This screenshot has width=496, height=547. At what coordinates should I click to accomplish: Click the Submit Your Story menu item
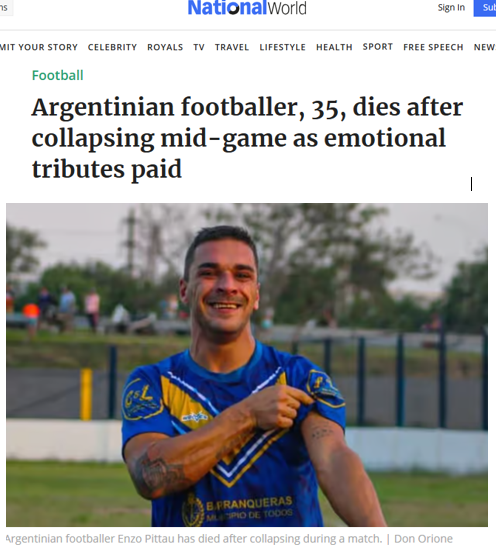39,47
